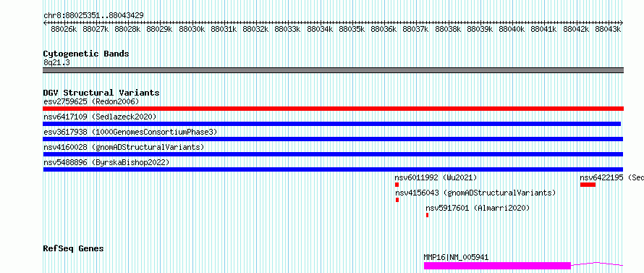Open the nsv6417109 (Sedlazeck2020) label
This screenshot has width=644, height=273.
[100, 117]
